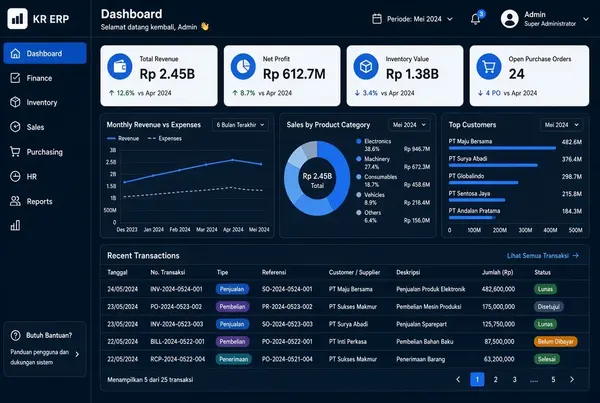
Task: Open the HR menu item
Action: point(45,176)
